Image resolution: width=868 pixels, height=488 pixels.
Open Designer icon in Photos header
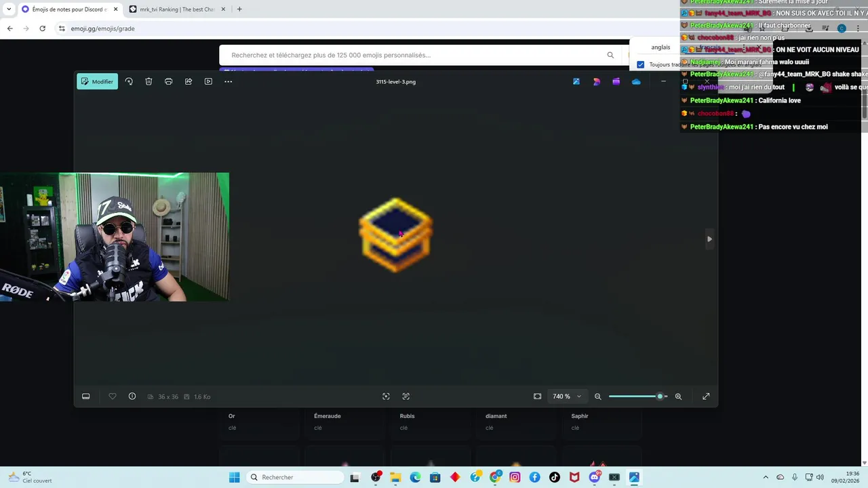pyautogui.click(x=597, y=81)
